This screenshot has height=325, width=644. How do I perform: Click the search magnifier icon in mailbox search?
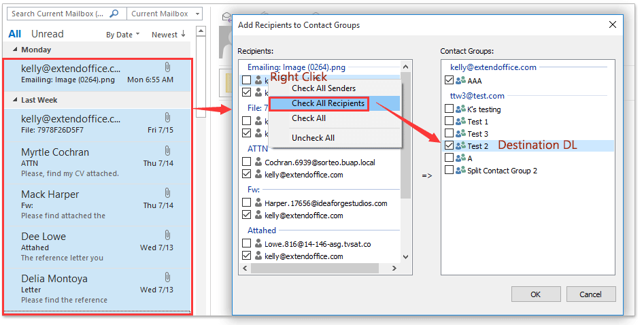point(115,14)
